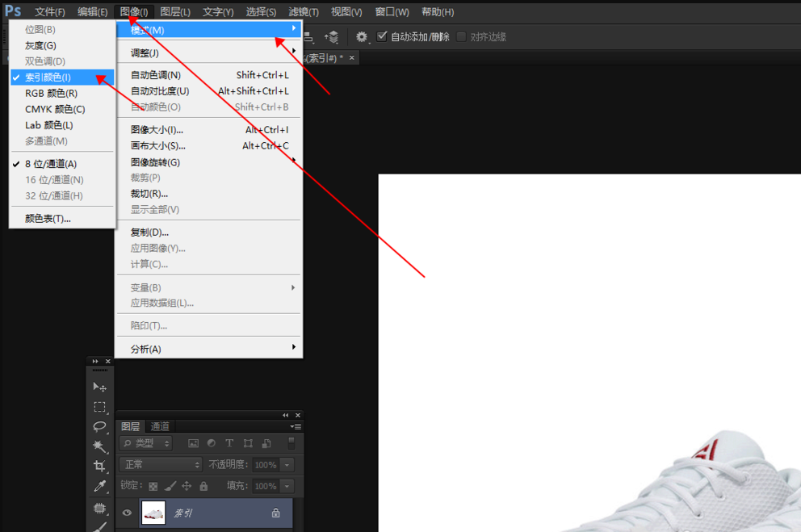This screenshot has height=532, width=801.
Task: Click 裁切(R)... menu item
Action: [209, 194]
